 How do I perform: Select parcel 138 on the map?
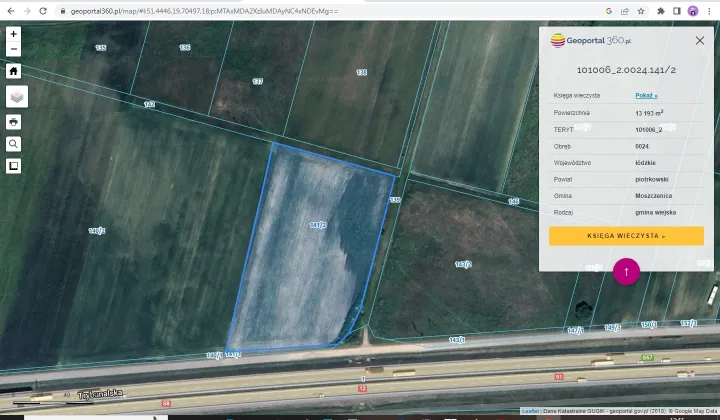pyautogui.click(x=361, y=72)
